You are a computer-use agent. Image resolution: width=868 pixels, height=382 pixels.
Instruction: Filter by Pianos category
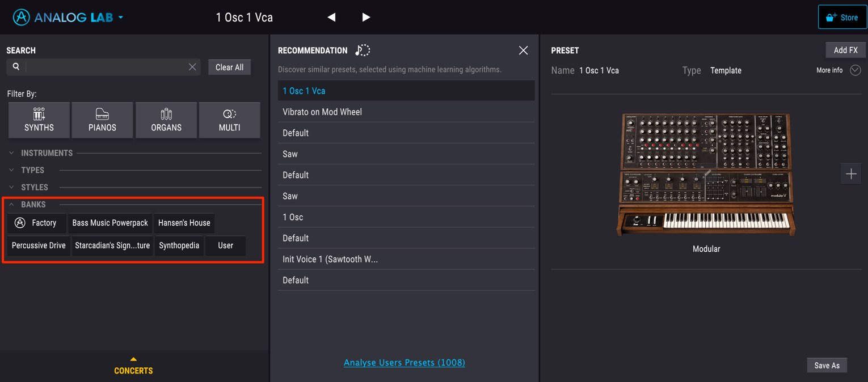103,120
